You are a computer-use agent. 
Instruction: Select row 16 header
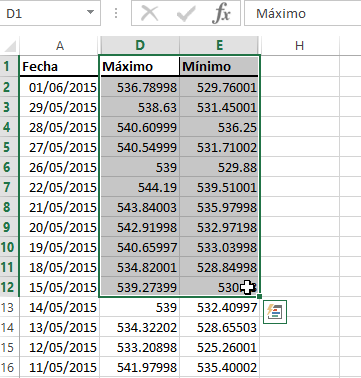click(x=10, y=367)
